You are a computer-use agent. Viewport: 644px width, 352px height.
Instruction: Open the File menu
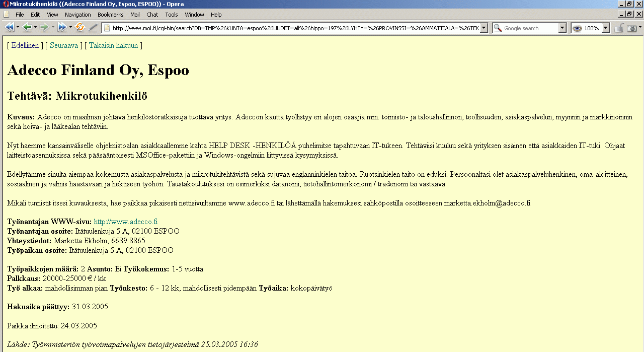(20, 15)
